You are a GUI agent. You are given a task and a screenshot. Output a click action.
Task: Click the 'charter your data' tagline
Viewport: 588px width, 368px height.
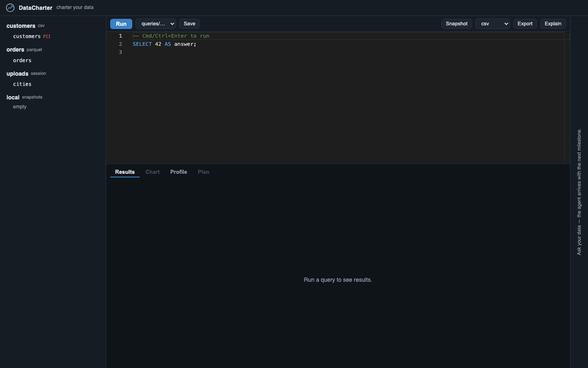point(75,7)
